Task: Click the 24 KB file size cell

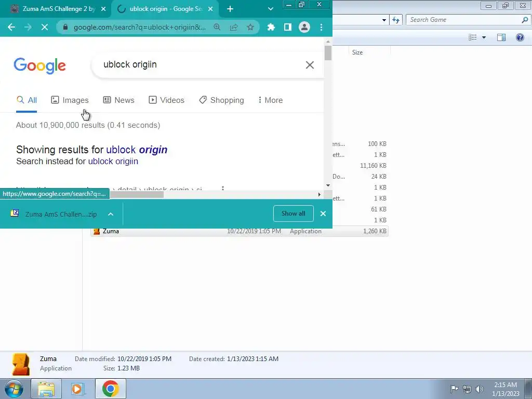Action: point(379,177)
